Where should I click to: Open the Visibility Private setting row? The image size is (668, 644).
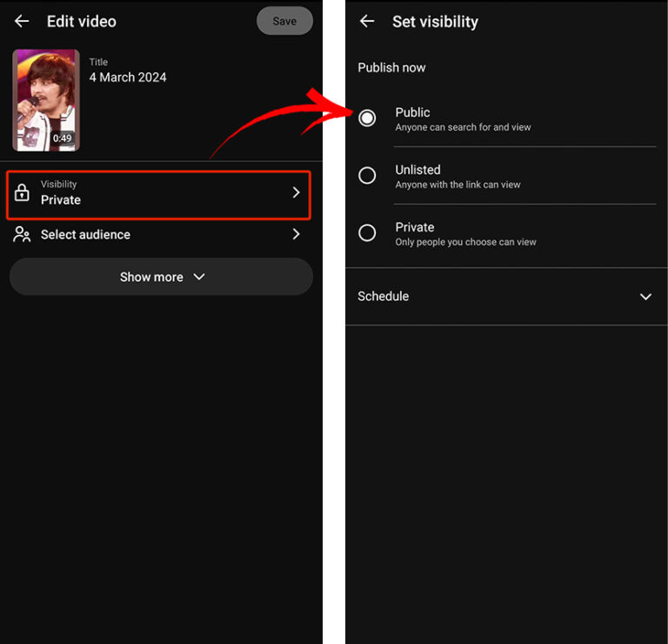(158, 195)
